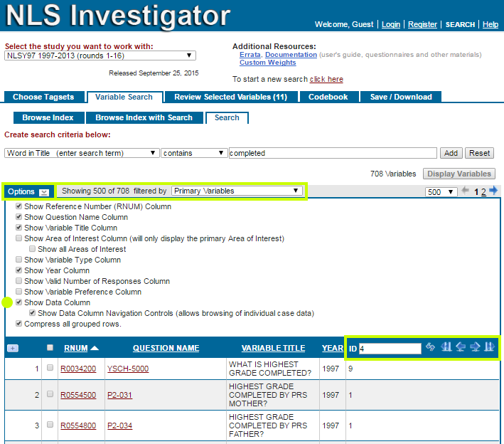This screenshot has height=444, width=504.
Task: Jump to last case ID icon
Action: point(489,347)
